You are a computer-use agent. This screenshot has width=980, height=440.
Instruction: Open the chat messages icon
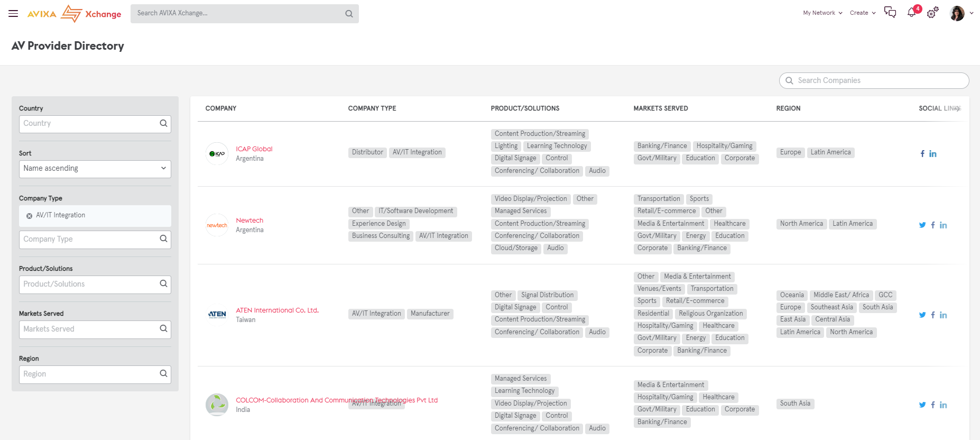pyautogui.click(x=890, y=13)
